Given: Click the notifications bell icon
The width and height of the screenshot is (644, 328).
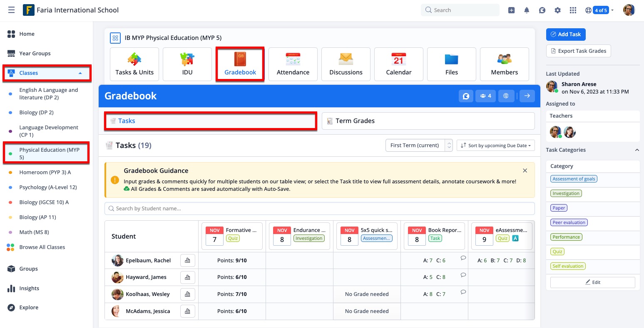Looking at the screenshot, I should [527, 10].
